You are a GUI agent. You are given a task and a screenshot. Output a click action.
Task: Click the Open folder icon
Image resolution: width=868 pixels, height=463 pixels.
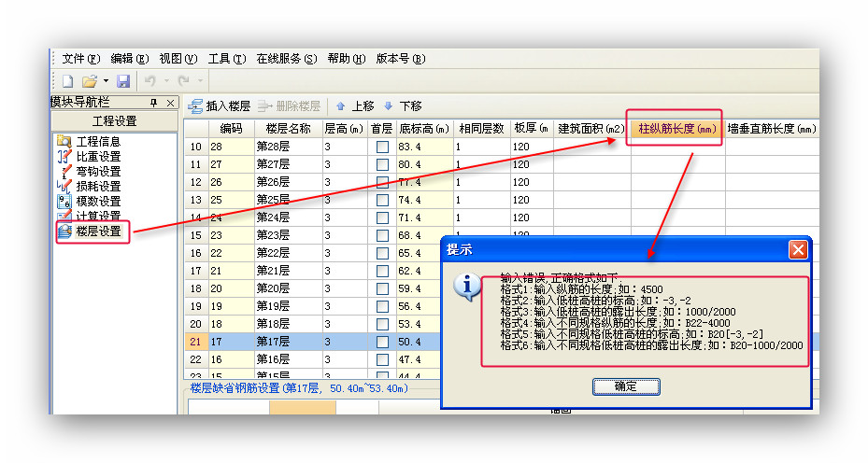click(x=89, y=81)
